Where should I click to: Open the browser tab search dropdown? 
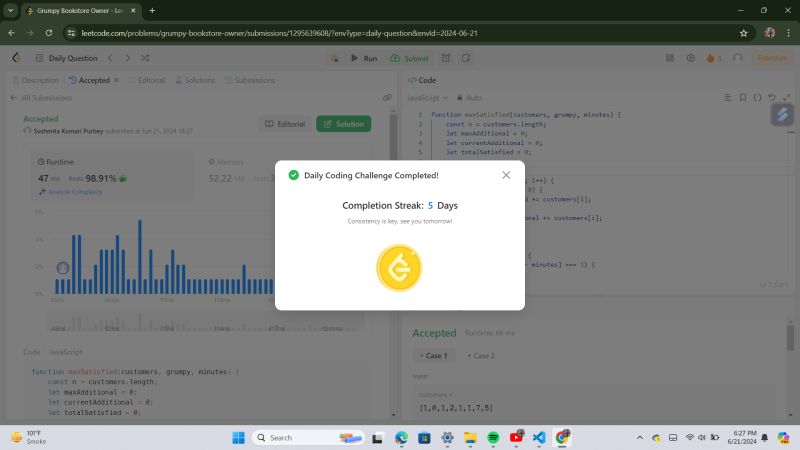point(10,11)
